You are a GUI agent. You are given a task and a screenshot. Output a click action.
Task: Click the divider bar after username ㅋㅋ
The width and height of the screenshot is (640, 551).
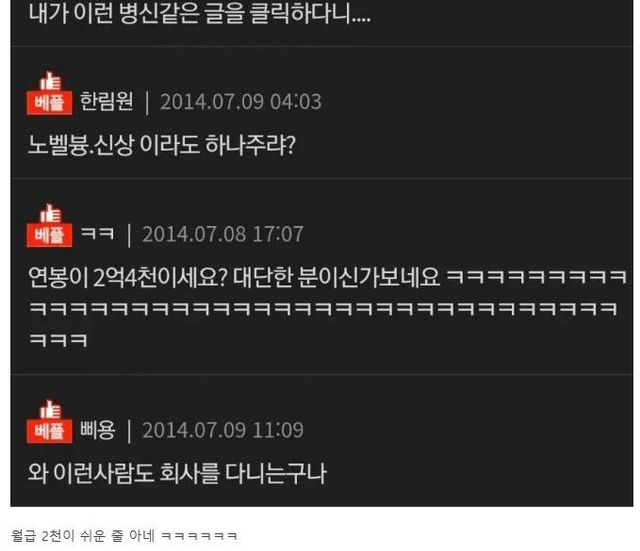point(129,235)
